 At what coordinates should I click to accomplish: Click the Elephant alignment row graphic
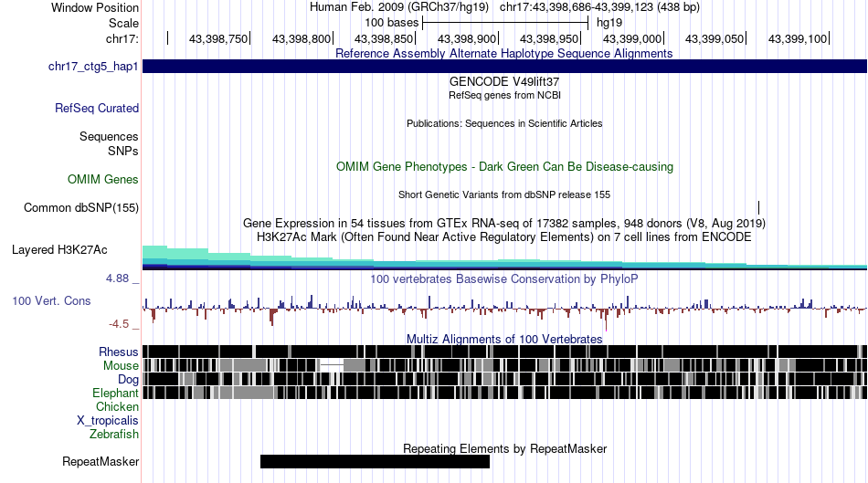coord(505,393)
